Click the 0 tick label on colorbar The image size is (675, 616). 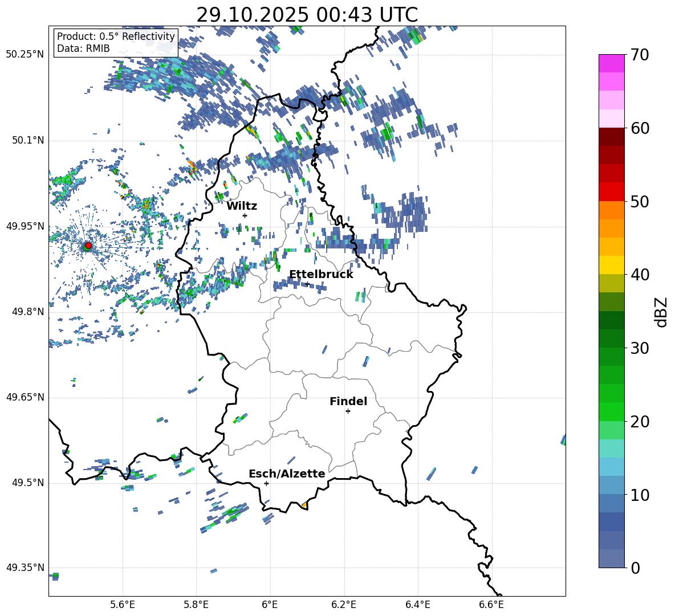[635, 568]
